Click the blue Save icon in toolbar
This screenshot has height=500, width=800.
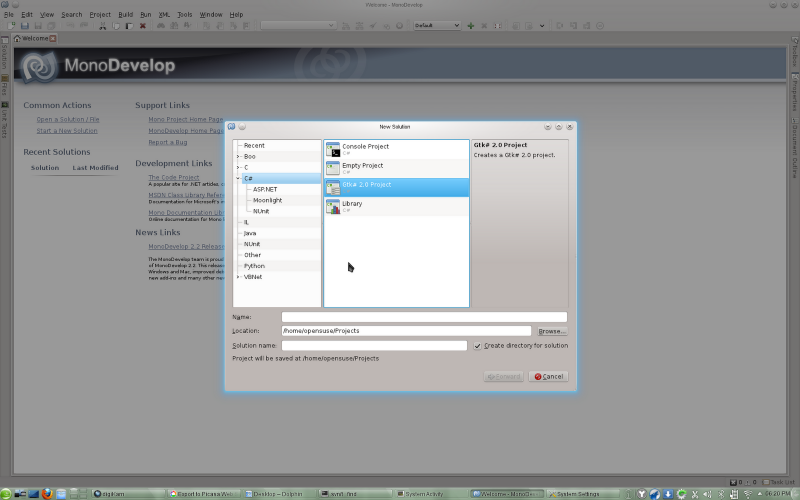click(x=24, y=26)
